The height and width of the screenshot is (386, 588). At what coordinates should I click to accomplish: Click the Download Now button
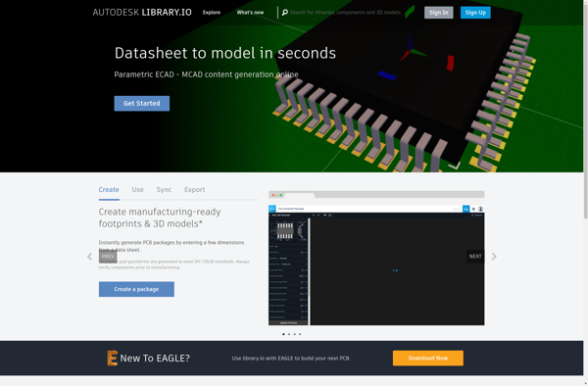click(x=428, y=359)
